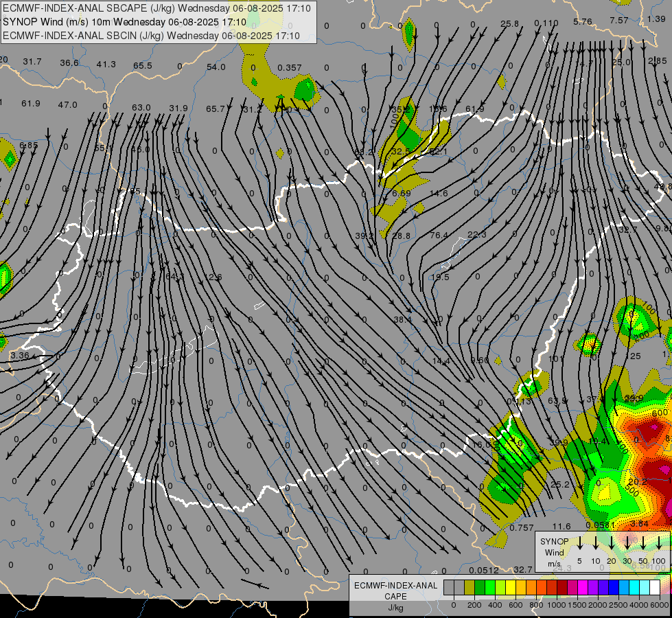Image resolution: width=672 pixels, height=618 pixels.
Task: Click the 0.357 value on the map
Action: point(289,68)
